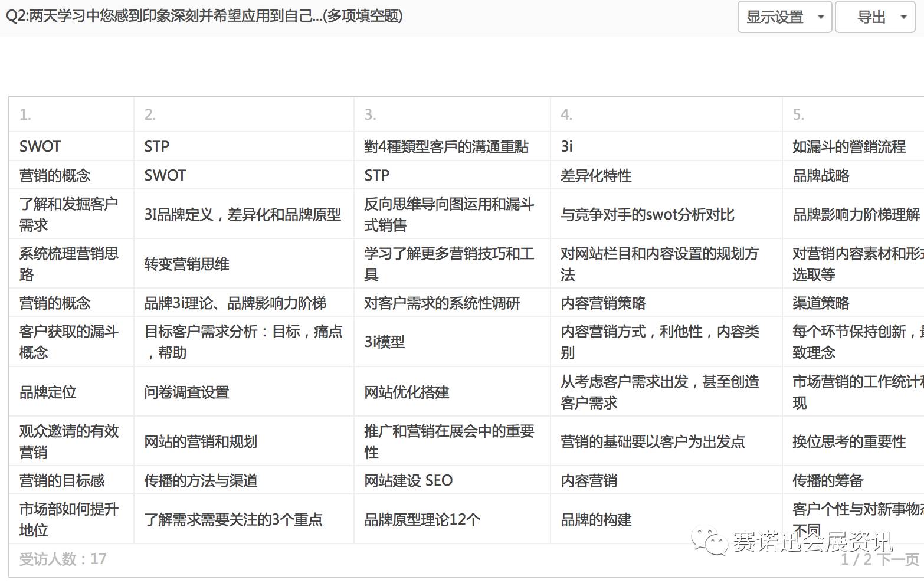Viewport: 924px width, 583px height.
Task: Click the cell 對4種類型客戶的溝通重點
Action: coord(452,146)
